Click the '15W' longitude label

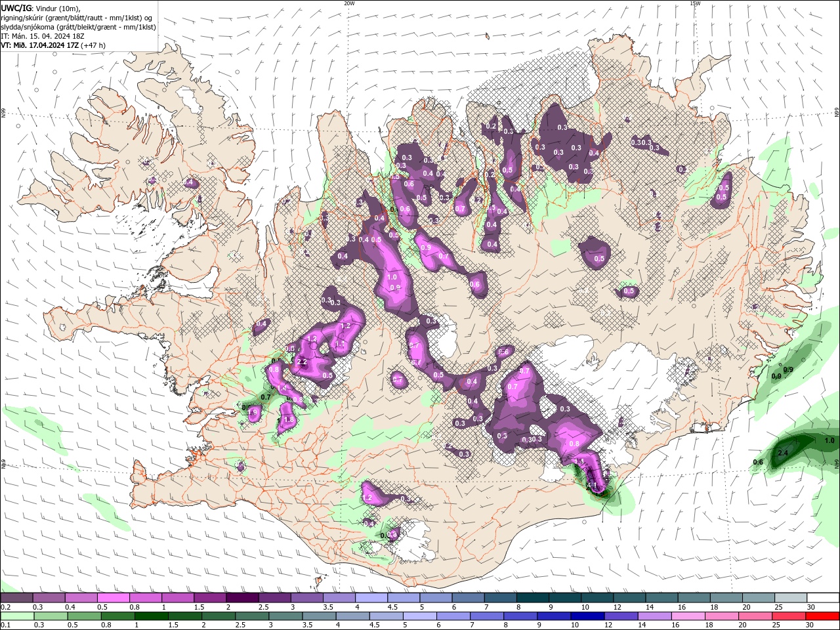pyautogui.click(x=695, y=3)
